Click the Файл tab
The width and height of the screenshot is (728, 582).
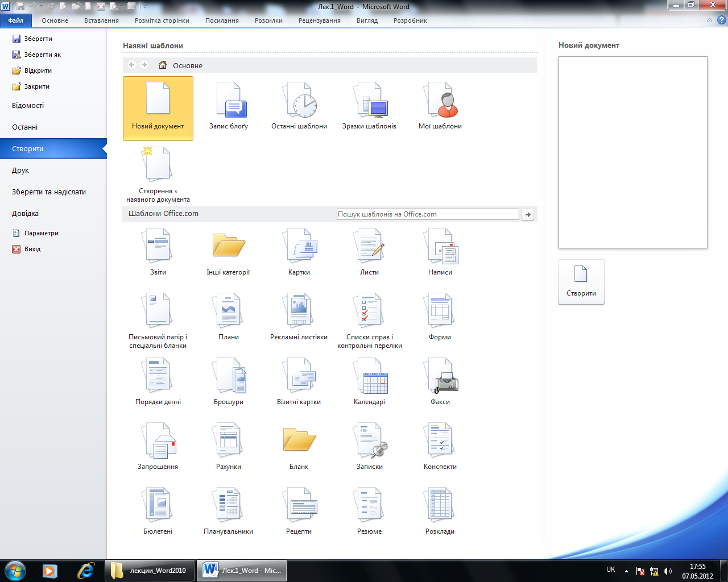(x=16, y=20)
